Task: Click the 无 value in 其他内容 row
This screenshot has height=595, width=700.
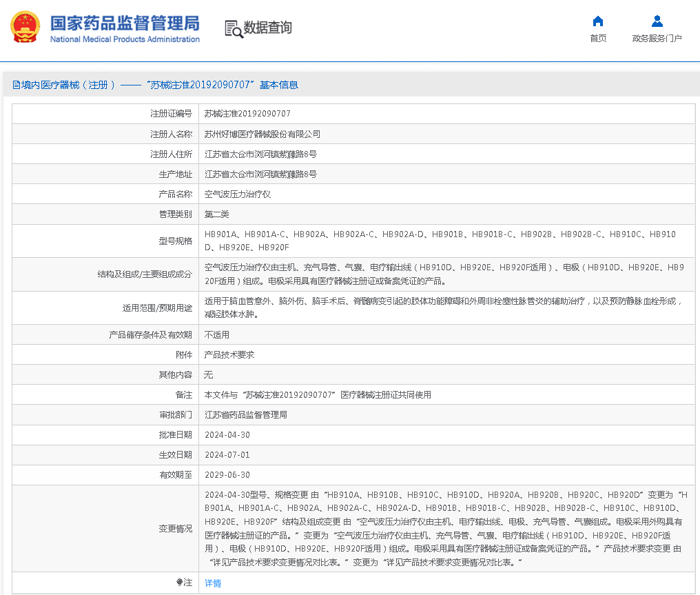Action: click(x=209, y=375)
